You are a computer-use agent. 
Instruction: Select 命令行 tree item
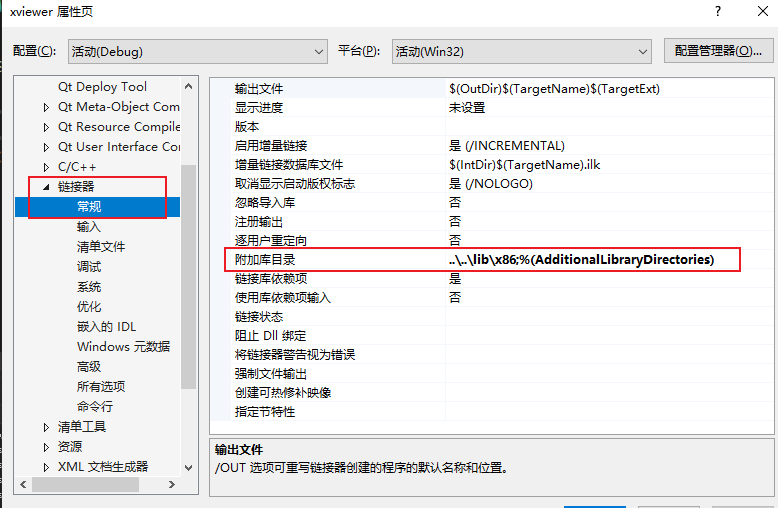point(95,406)
